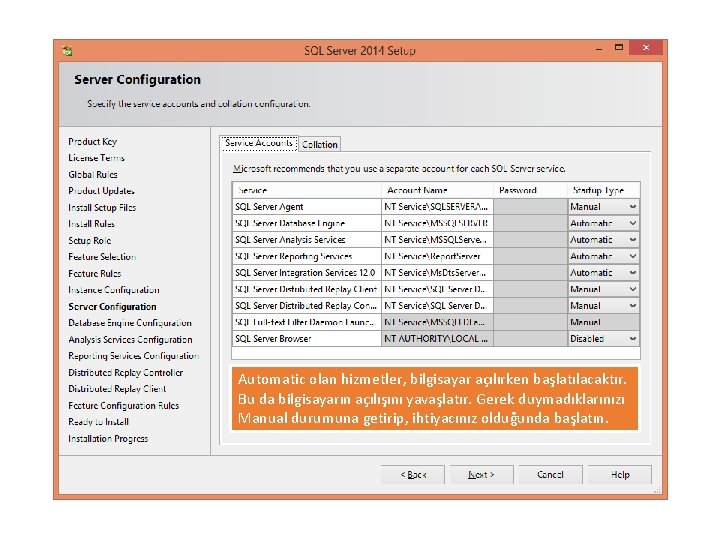Click the Password column header
Image resolution: width=720 pixels, height=540 pixels.
(x=530, y=190)
